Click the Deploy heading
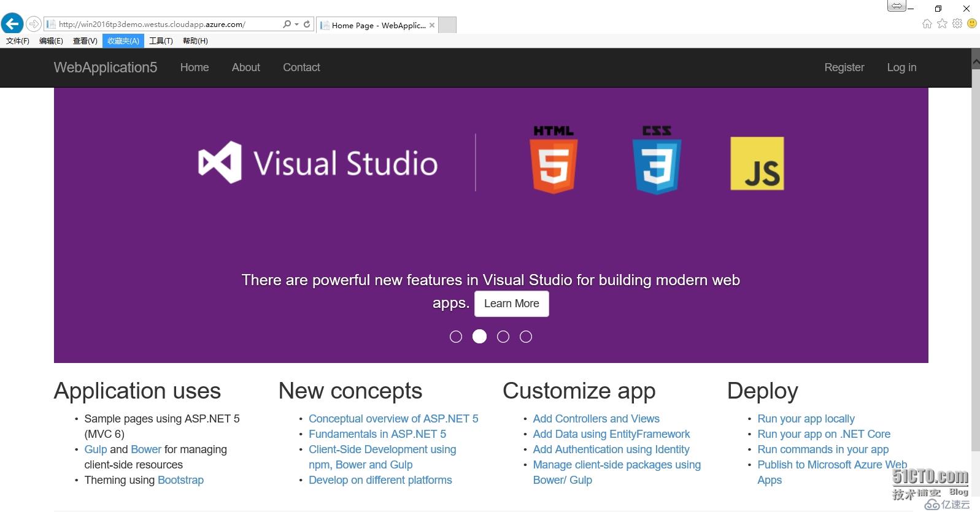Image resolution: width=980 pixels, height=512 pixels. tap(763, 391)
